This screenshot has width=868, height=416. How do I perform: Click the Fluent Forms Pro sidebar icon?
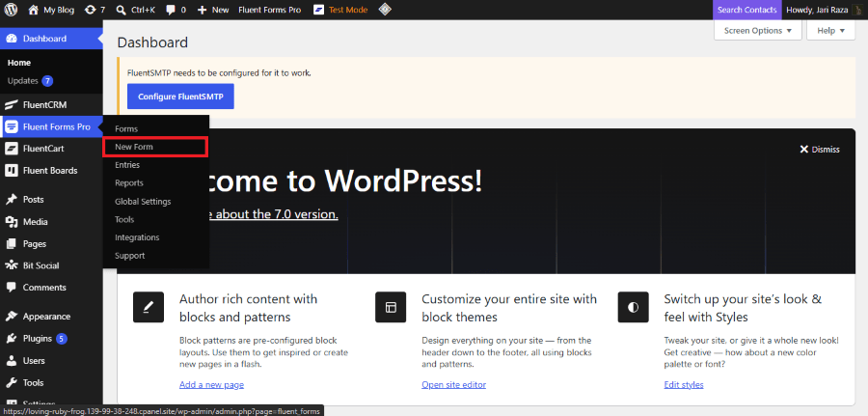(x=12, y=126)
